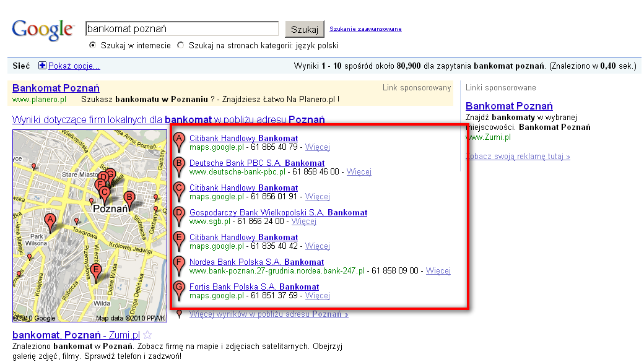This screenshot has width=644, height=362.
Task: Open Szukanie zaawansowane link
Action: tap(365, 29)
